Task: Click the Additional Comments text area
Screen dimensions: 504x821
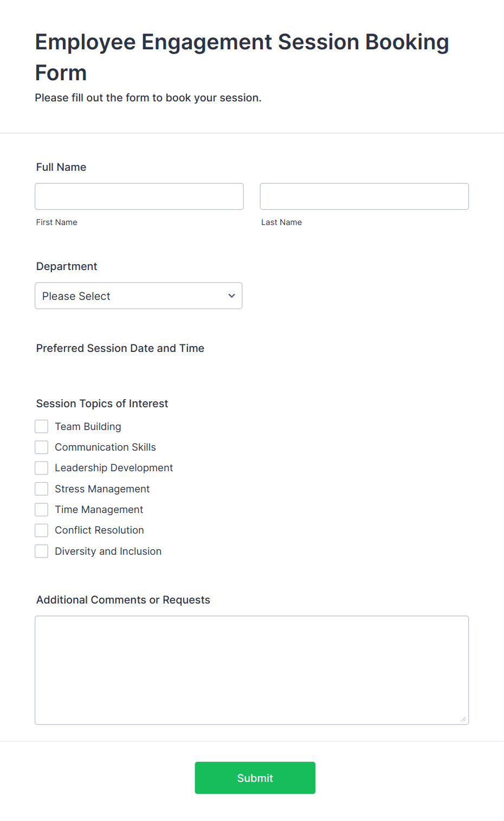Action: coord(252,670)
